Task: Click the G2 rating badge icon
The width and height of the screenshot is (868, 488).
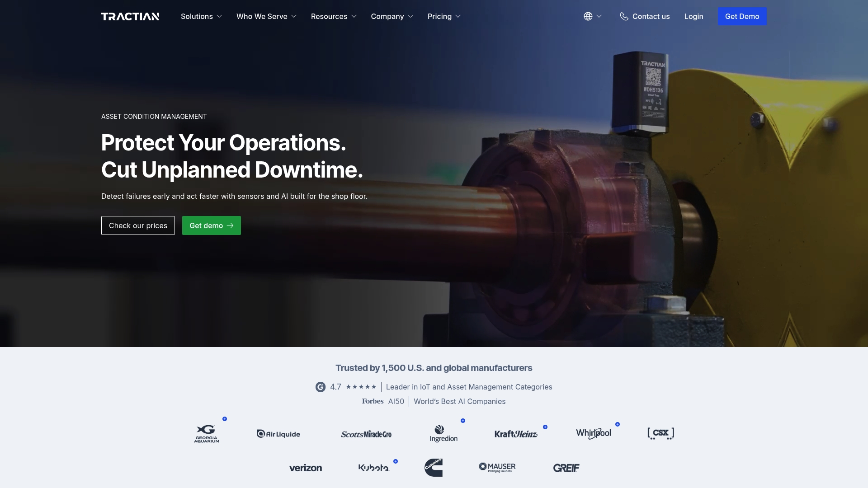Action: (321, 387)
